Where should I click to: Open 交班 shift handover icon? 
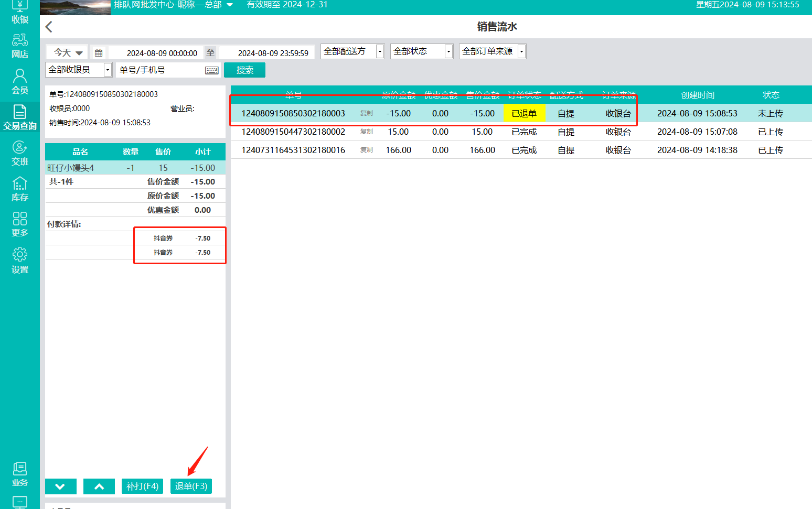pos(19,153)
